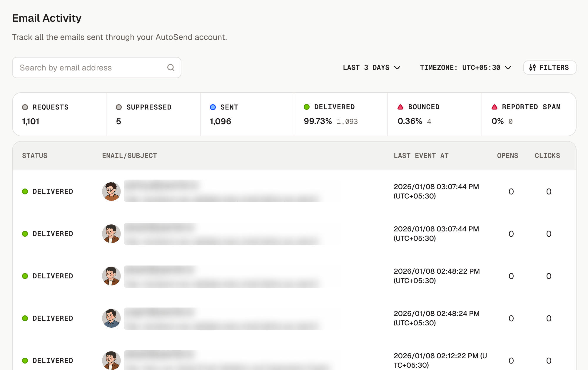Image resolution: width=588 pixels, height=370 pixels.
Task: Click the LAST EVENT AT column header
Action: (421, 156)
